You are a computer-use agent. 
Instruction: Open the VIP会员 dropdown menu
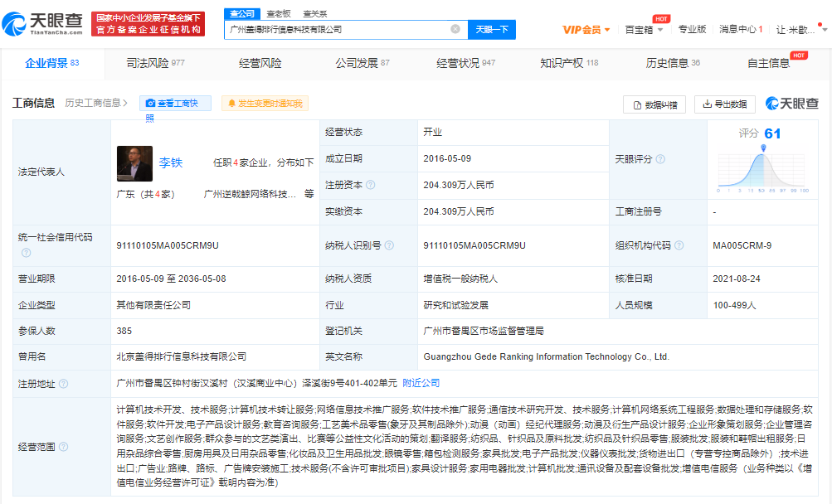[586, 30]
